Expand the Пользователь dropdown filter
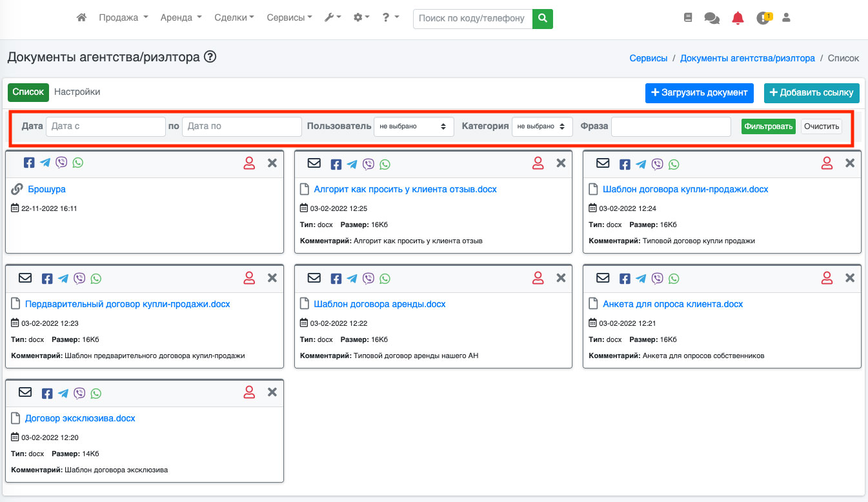 (x=414, y=126)
